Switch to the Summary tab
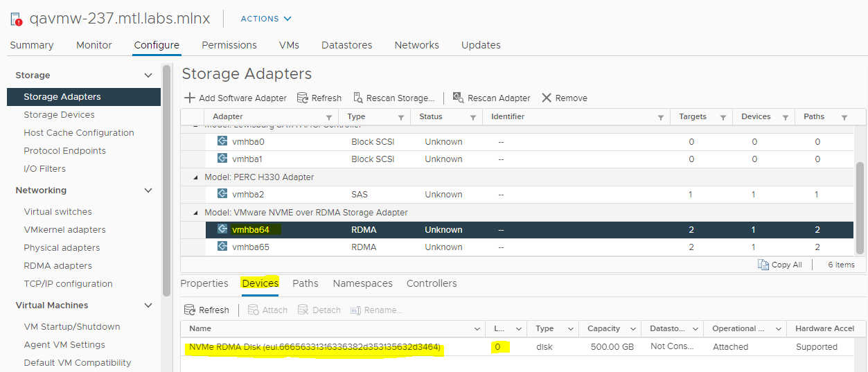The image size is (868, 372). point(32,45)
